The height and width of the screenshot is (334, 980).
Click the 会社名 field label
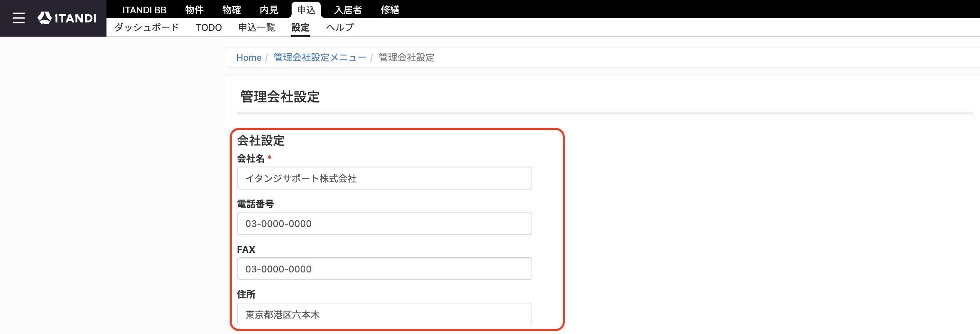tap(251, 159)
